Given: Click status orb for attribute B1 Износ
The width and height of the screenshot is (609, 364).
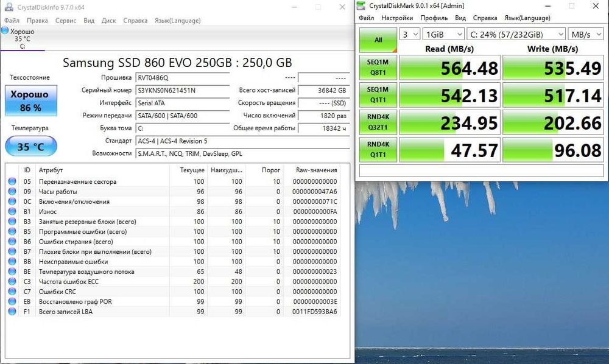Looking at the screenshot, I should [12, 211].
